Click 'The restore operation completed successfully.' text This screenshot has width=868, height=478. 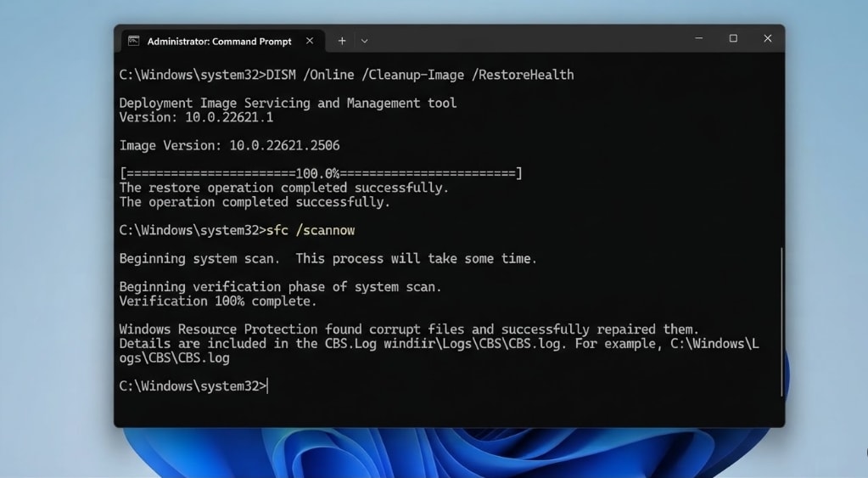284,188
